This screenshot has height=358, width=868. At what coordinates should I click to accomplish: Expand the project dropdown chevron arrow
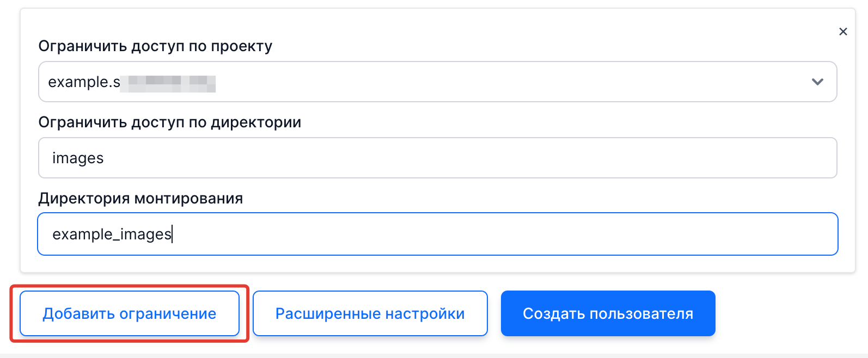tap(817, 82)
